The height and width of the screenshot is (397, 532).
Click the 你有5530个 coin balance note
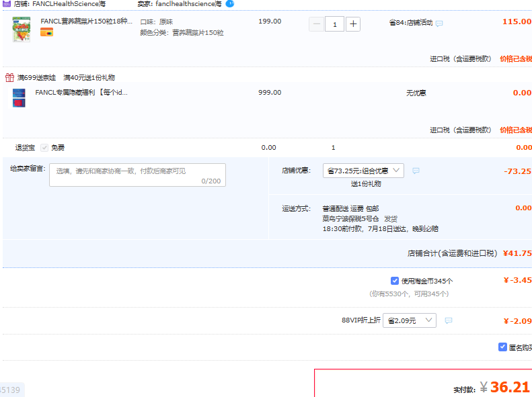coord(409,294)
